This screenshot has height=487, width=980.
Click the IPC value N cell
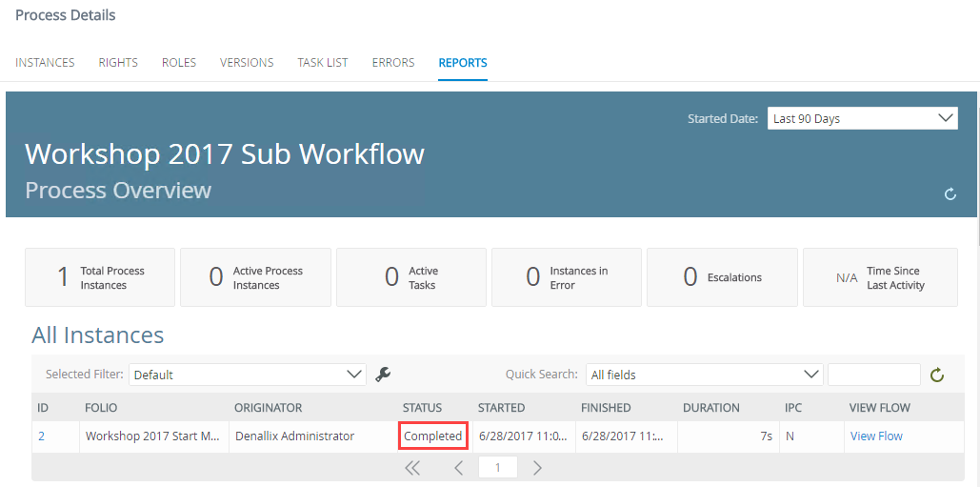[x=810, y=436]
